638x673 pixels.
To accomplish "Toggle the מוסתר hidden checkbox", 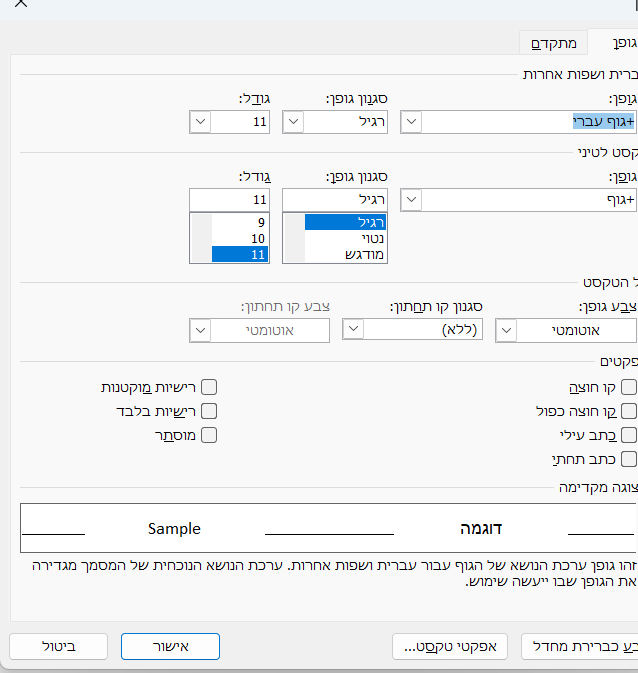I will pos(209,435).
